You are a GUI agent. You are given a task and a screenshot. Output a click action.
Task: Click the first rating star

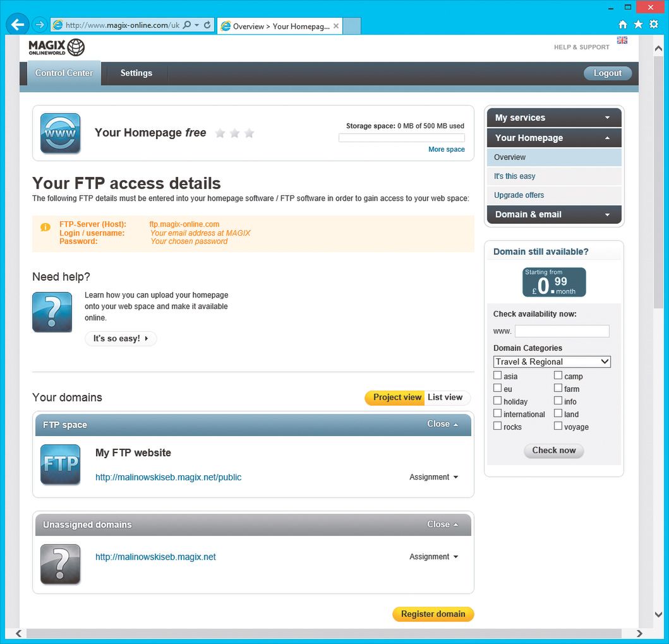coord(220,133)
